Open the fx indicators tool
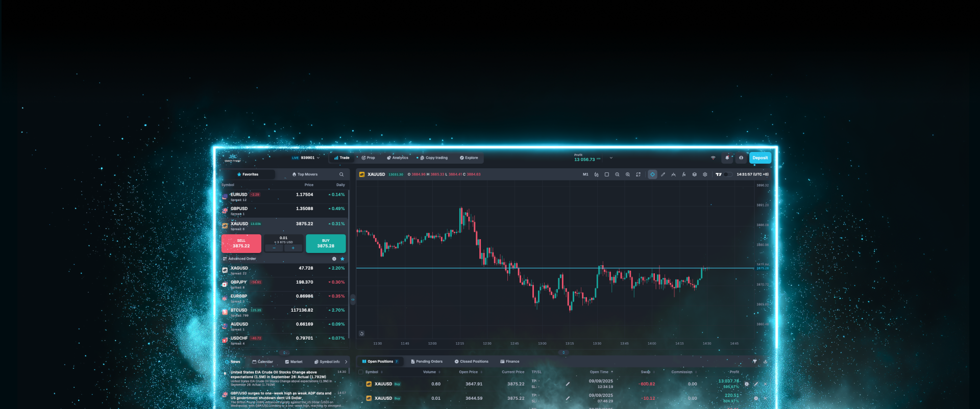Image resolution: width=980 pixels, height=409 pixels. click(684, 174)
